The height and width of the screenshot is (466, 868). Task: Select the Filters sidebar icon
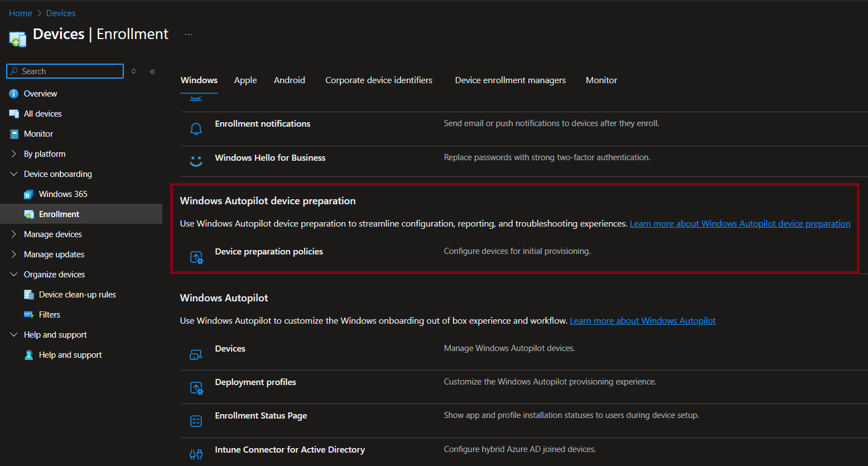pyautogui.click(x=28, y=314)
